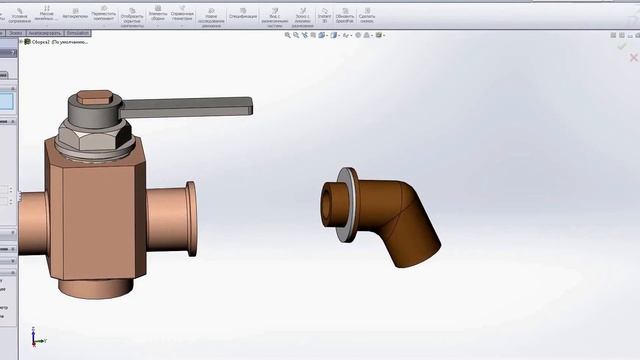The width and height of the screenshot is (640, 360).
Task: Start a New Motion Study
Action: click(x=211, y=18)
